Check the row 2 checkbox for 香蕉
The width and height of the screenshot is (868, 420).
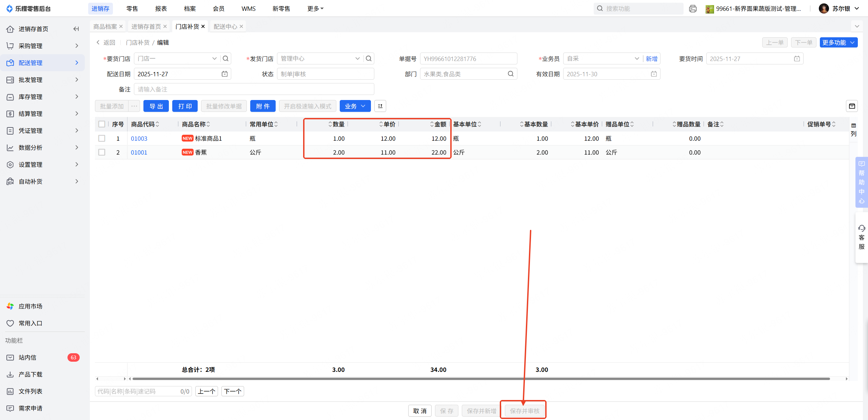pos(102,152)
